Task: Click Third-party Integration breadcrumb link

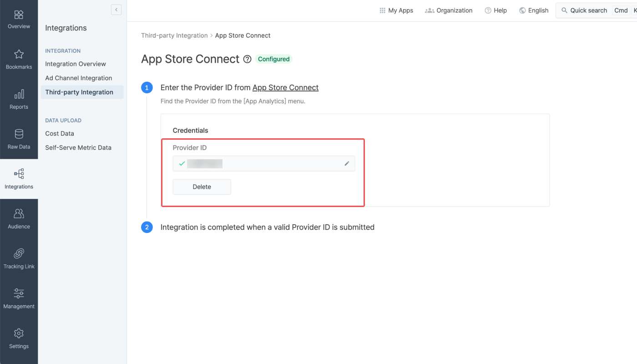Action: coord(174,35)
